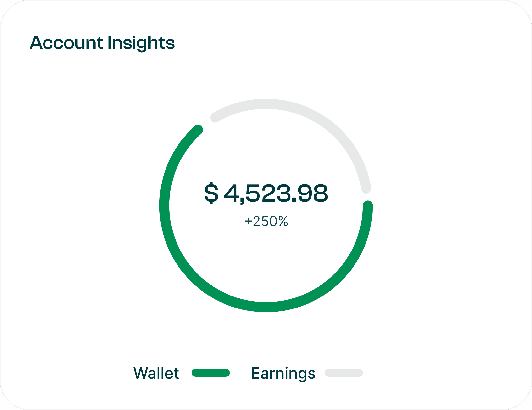Click the word "Insights" in the title
532x410 pixels.
(x=141, y=43)
